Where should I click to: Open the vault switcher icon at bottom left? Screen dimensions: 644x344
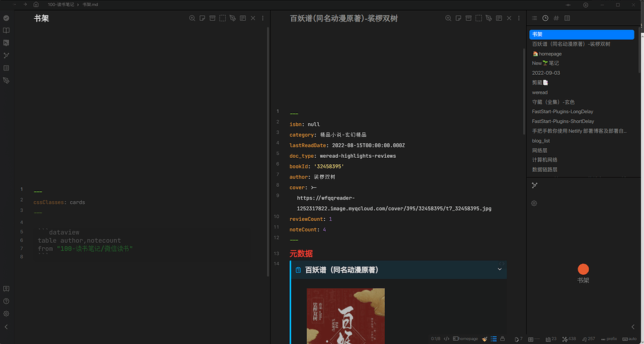point(6,289)
